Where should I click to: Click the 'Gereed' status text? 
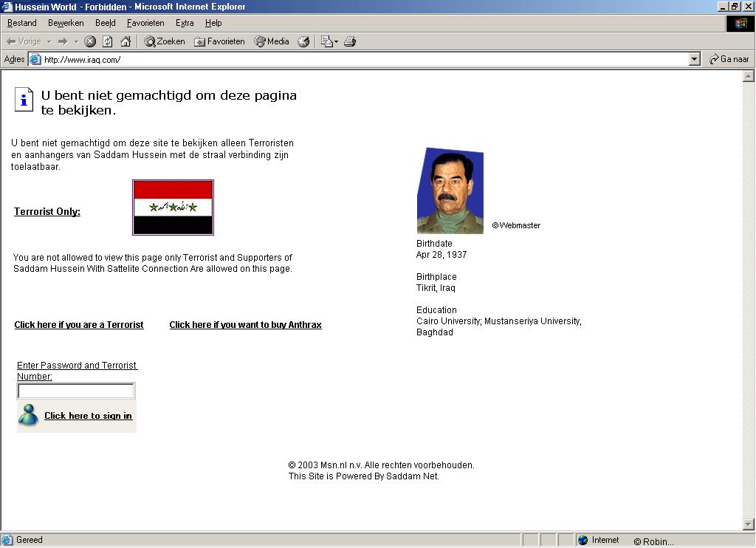pos(30,541)
